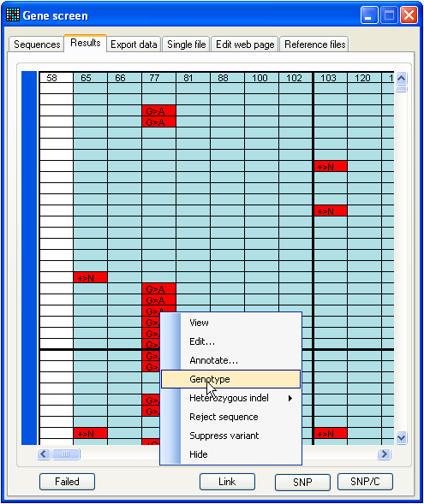The height and width of the screenshot is (504, 424).
Task: Click the Failed button
Action: point(67,482)
